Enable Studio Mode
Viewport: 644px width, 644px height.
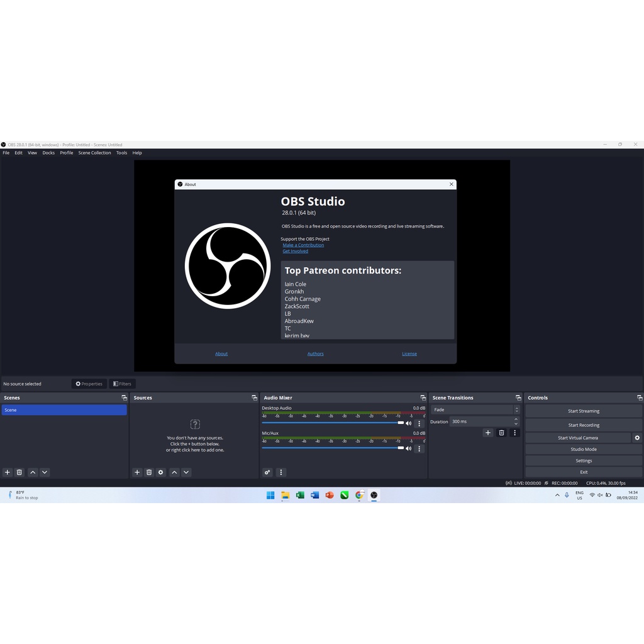584,449
